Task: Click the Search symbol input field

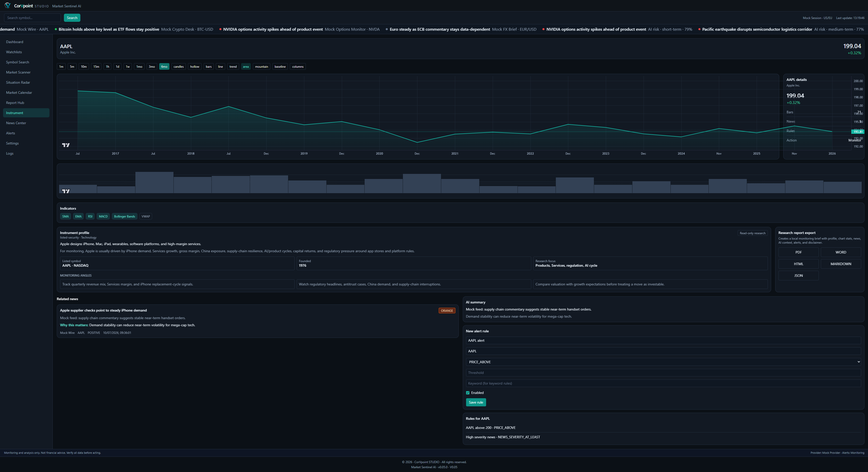Action: [32, 18]
